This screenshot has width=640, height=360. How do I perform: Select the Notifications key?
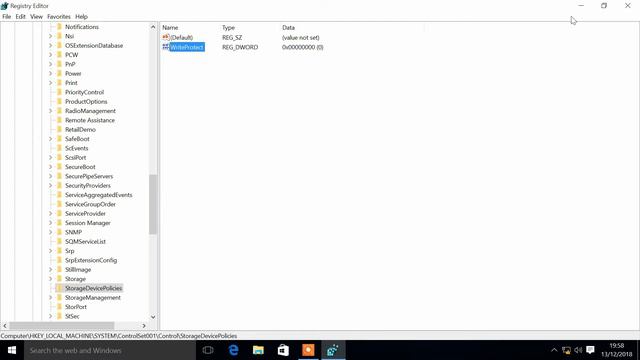[82, 27]
